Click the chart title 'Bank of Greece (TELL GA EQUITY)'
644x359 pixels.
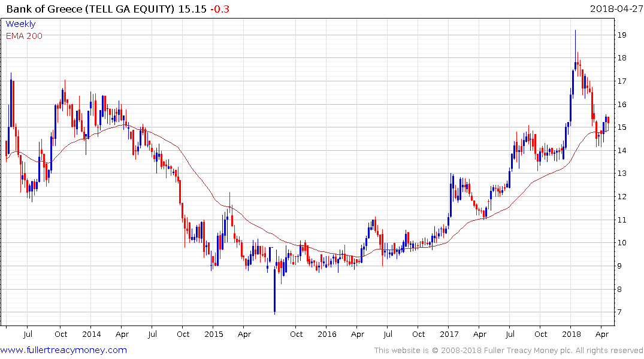pyautogui.click(x=90, y=9)
